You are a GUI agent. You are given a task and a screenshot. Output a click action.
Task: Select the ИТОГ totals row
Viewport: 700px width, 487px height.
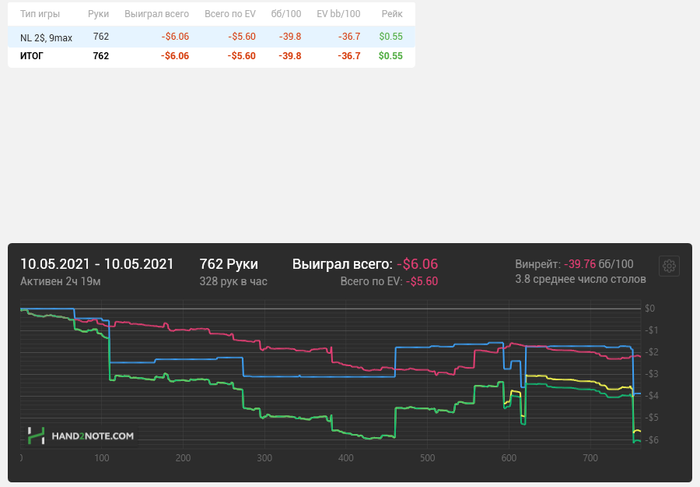[x=211, y=56]
